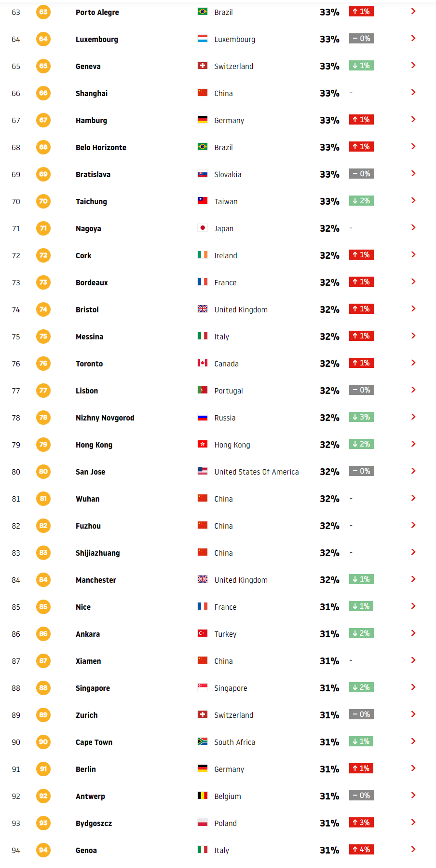The width and height of the screenshot is (436, 868).
Task: Expand the Manchester row arrow
Action: click(x=413, y=579)
